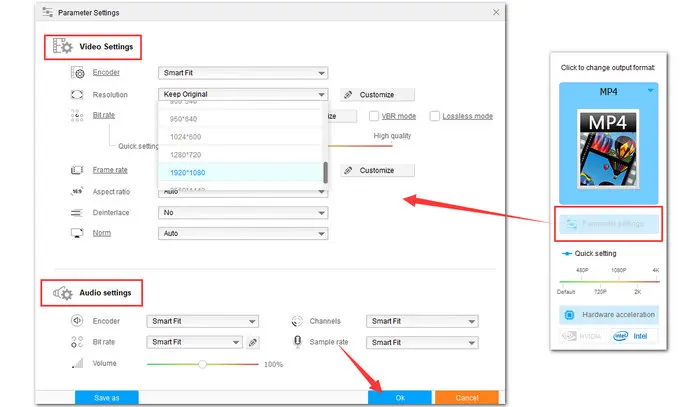Open the audio Encoder Smart Fit dropdown

203,321
